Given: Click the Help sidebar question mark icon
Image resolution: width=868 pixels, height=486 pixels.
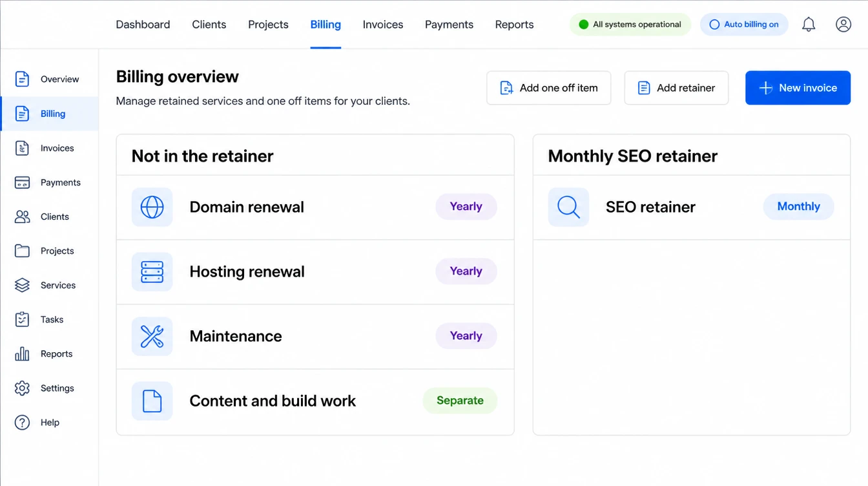Looking at the screenshot, I should coord(22,422).
